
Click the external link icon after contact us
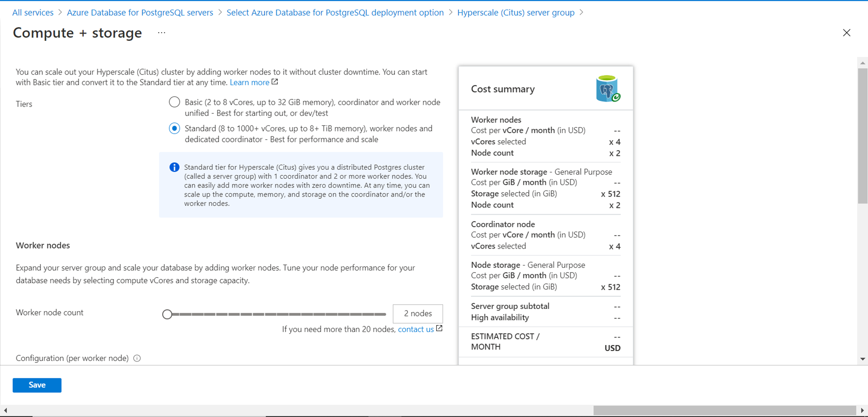(439, 328)
